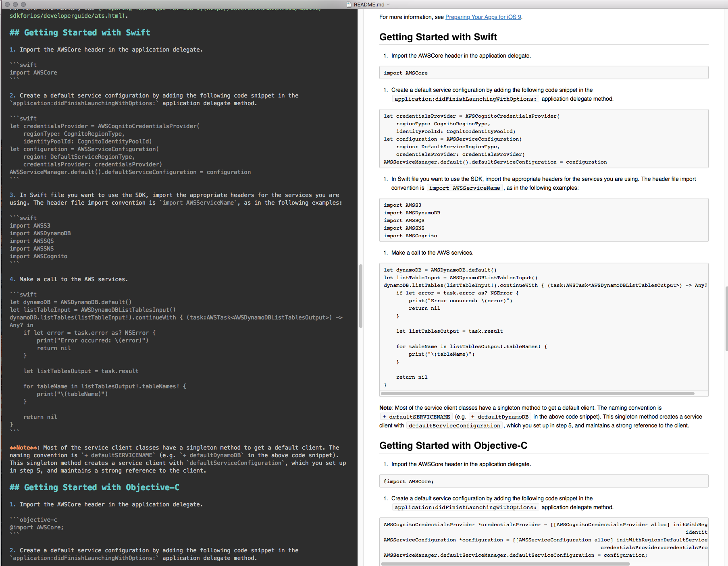Viewport: 728px width, 566px height.
Task: Click the '## Getting Started with Objective-C' editor heading
Action: pos(94,487)
